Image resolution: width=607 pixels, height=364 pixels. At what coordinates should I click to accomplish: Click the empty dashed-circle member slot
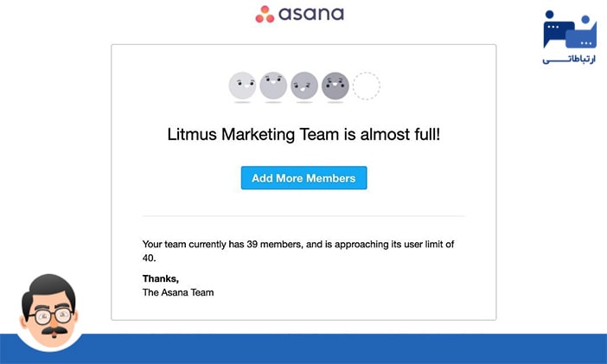click(x=366, y=86)
